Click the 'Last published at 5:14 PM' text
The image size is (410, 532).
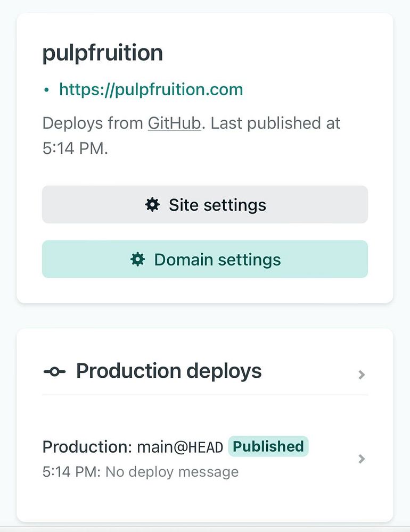191,136
